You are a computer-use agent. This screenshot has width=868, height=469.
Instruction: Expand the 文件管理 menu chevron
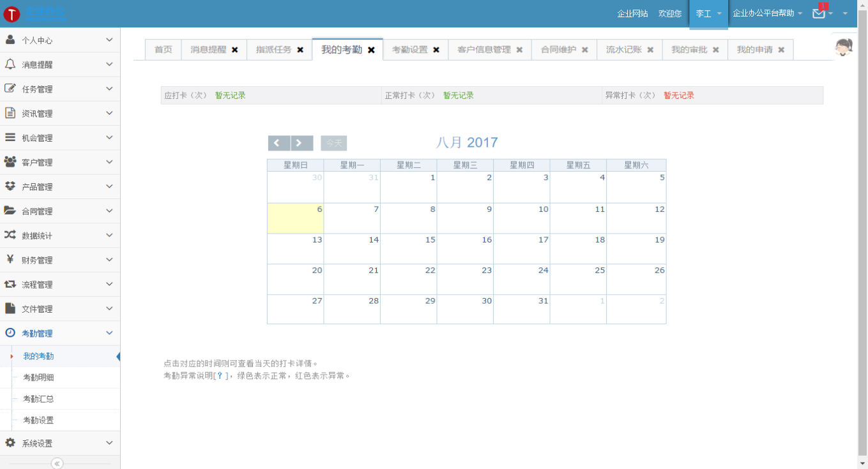coord(109,308)
